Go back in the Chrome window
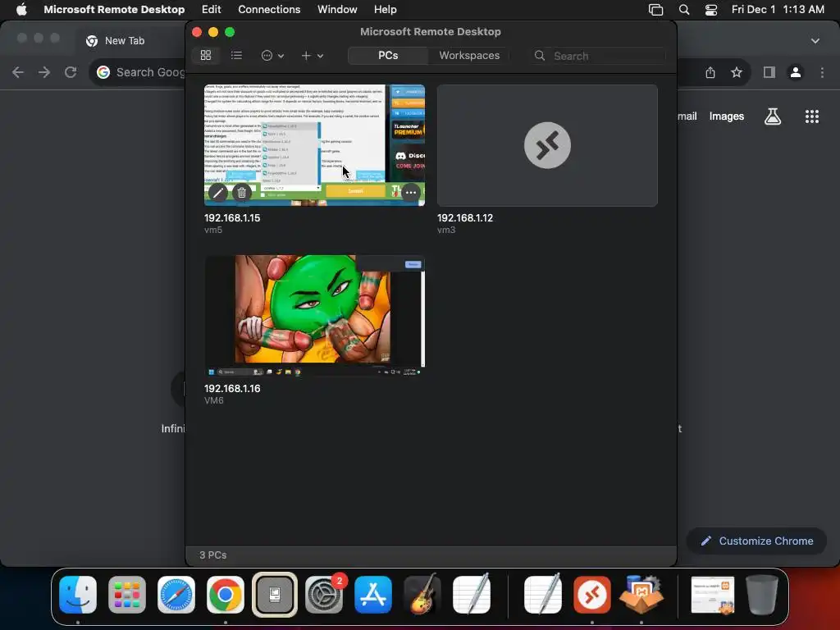 click(18, 72)
